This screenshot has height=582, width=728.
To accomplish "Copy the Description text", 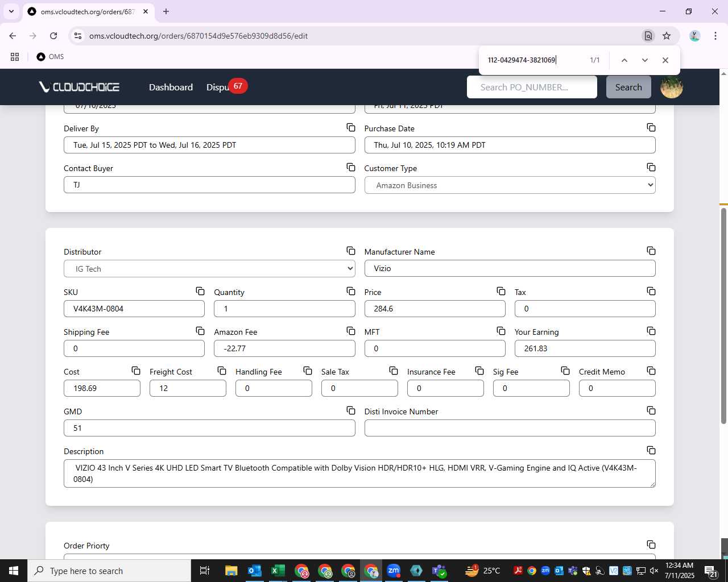I will click(651, 450).
